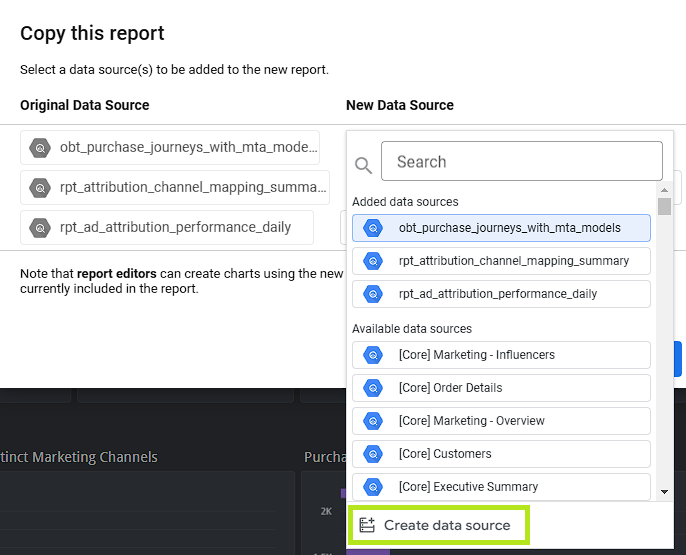Pick highlighted obt_purchase_journeys_with_mta_models option
686x555 pixels.
coord(501,228)
